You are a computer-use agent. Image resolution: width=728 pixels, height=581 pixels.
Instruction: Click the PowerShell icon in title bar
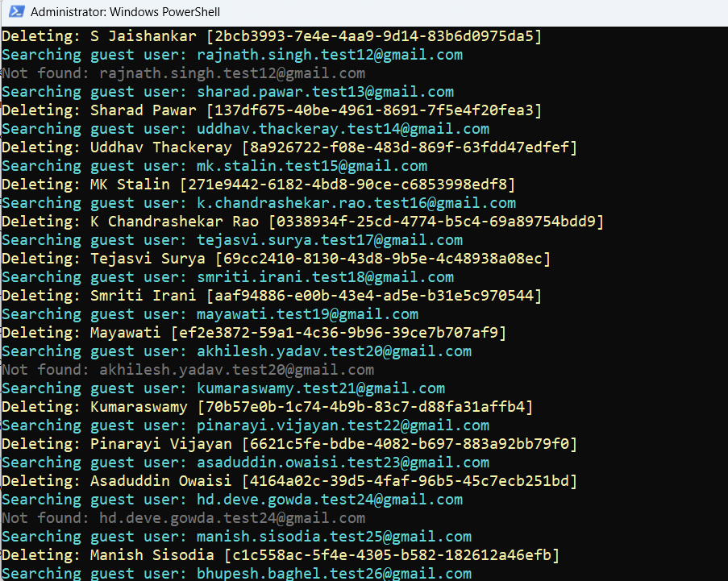pos(15,12)
